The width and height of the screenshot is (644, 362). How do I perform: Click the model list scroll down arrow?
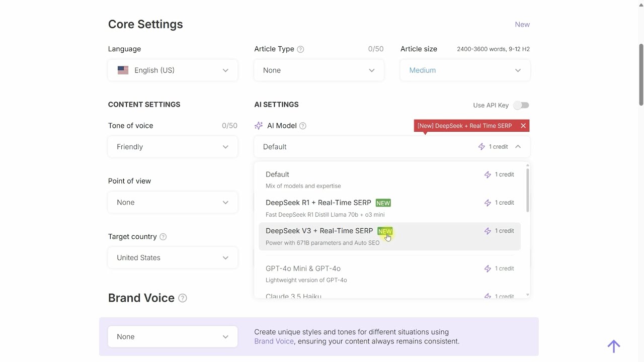click(x=527, y=295)
